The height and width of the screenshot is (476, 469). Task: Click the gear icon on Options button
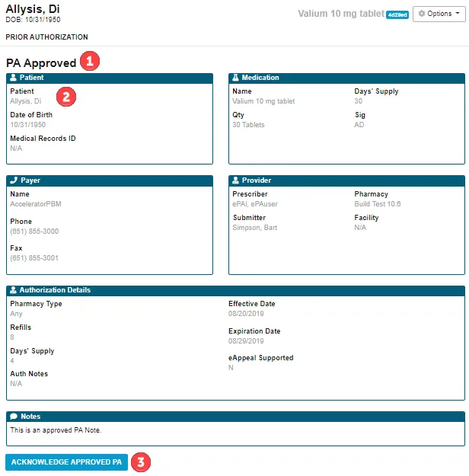422,14
